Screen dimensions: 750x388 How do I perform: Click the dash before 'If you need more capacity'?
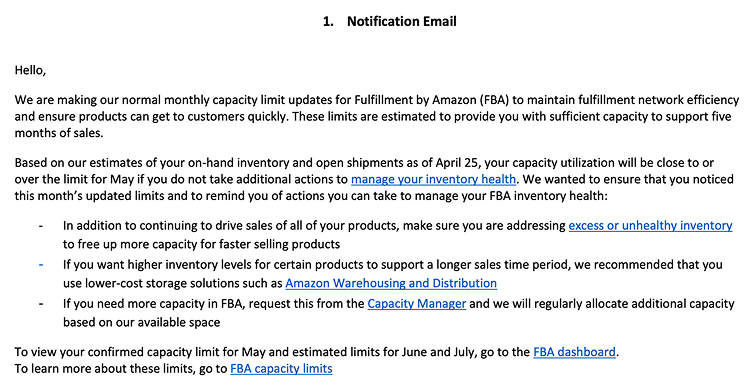[x=41, y=304]
